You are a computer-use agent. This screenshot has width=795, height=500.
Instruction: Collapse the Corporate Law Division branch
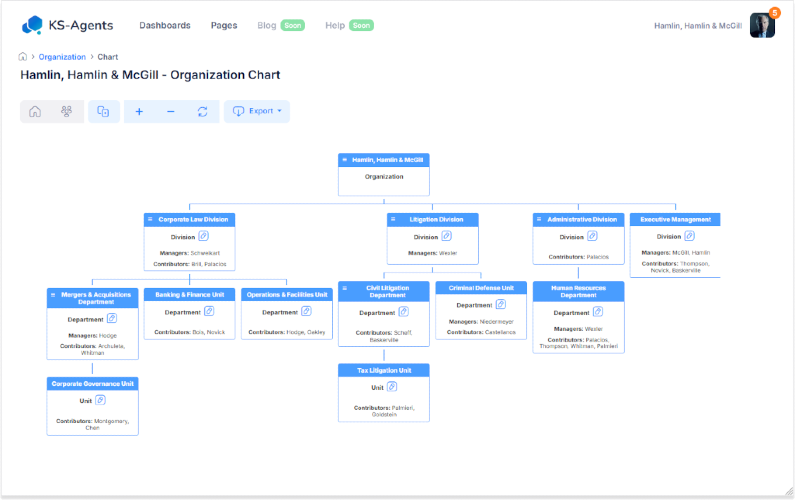click(x=150, y=219)
